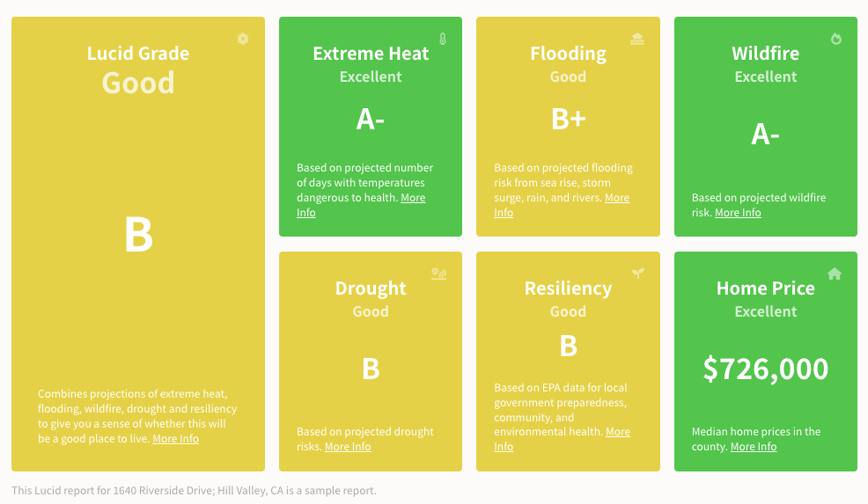Click the Extreme Heat card title
This screenshot has width=868, height=504.
[x=371, y=53]
